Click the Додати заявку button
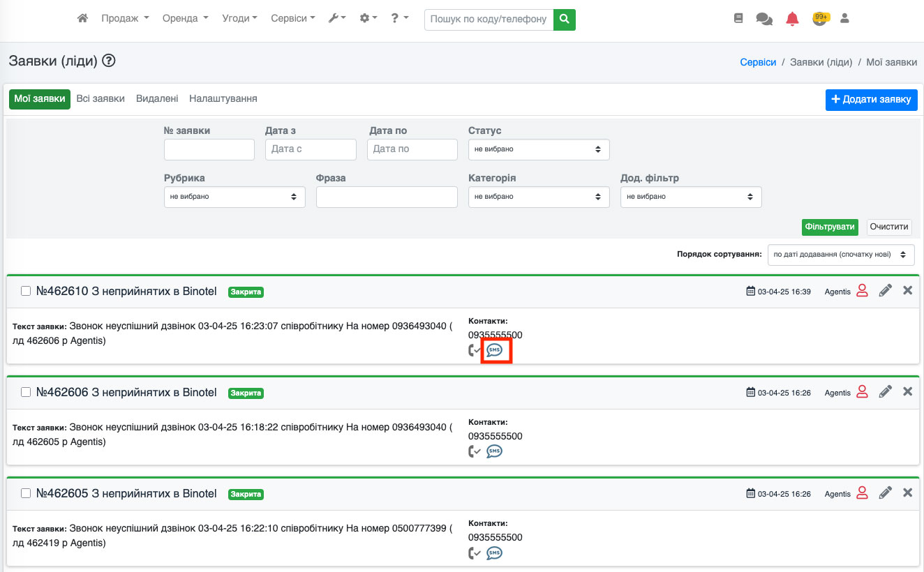This screenshot has height=572, width=924. 871,100
